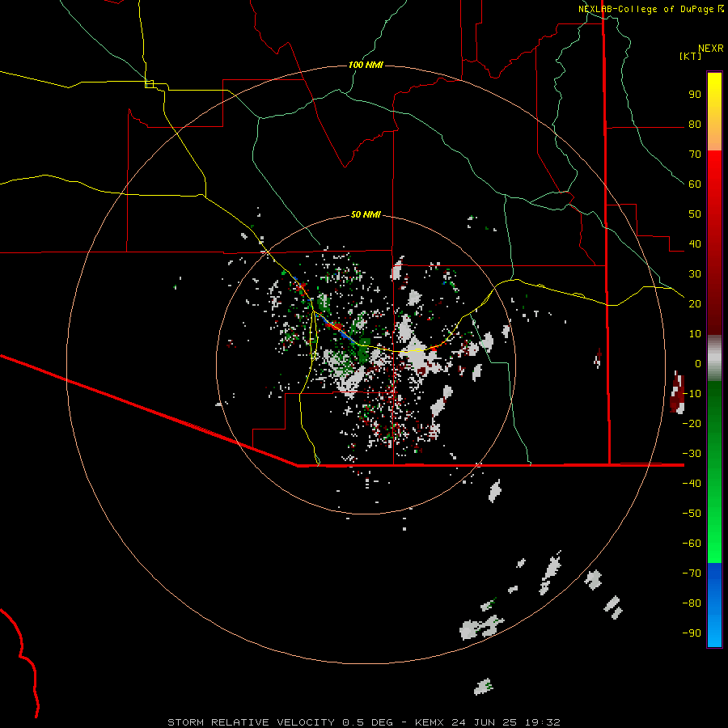The image size is (728, 728).
Task: Click the 0.5 DEG elevation text in caption
Action: pos(368,722)
